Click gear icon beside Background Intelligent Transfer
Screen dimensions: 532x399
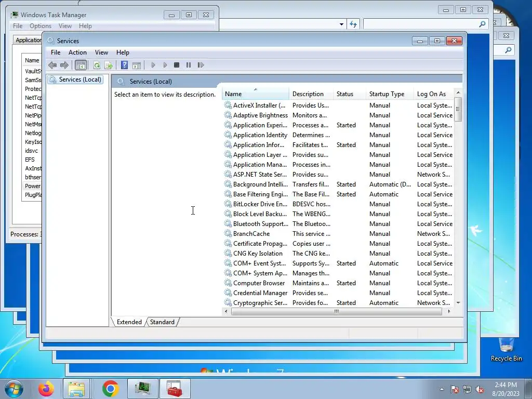(x=228, y=184)
